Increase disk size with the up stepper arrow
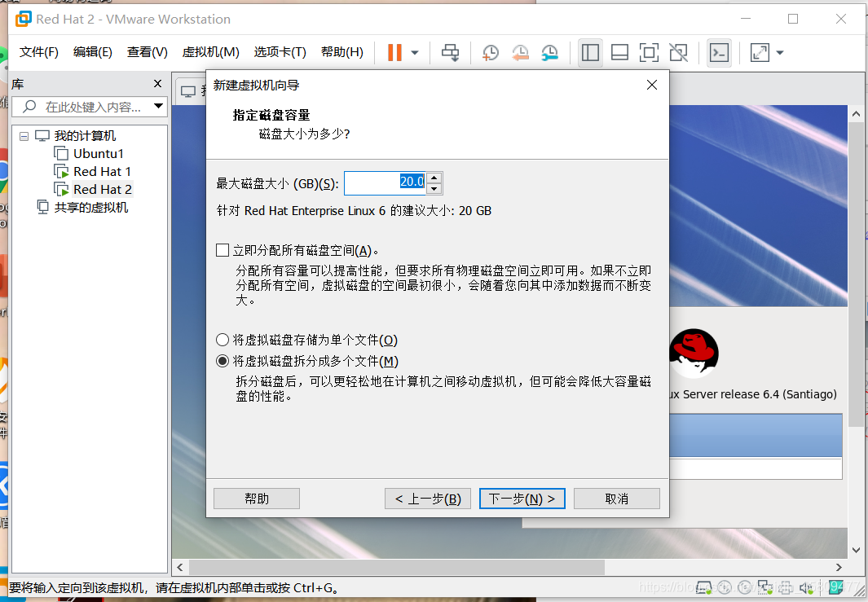This screenshot has width=868, height=602. point(434,178)
